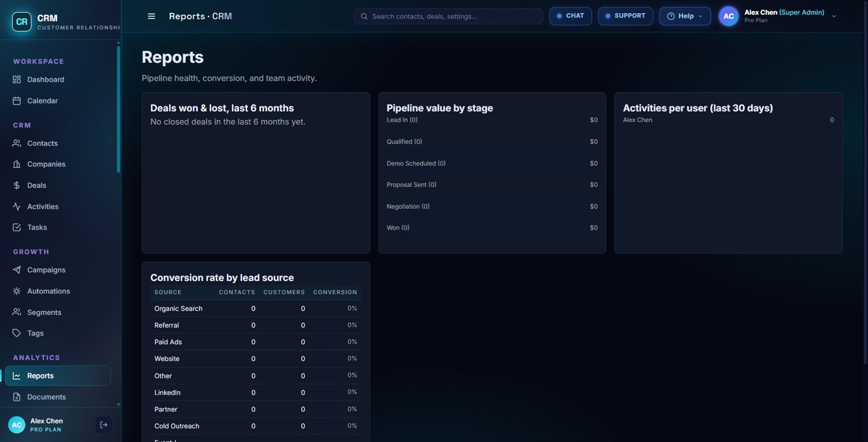The image size is (868, 442).
Task: Open the Dashboard menu item
Action: (x=58, y=80)
